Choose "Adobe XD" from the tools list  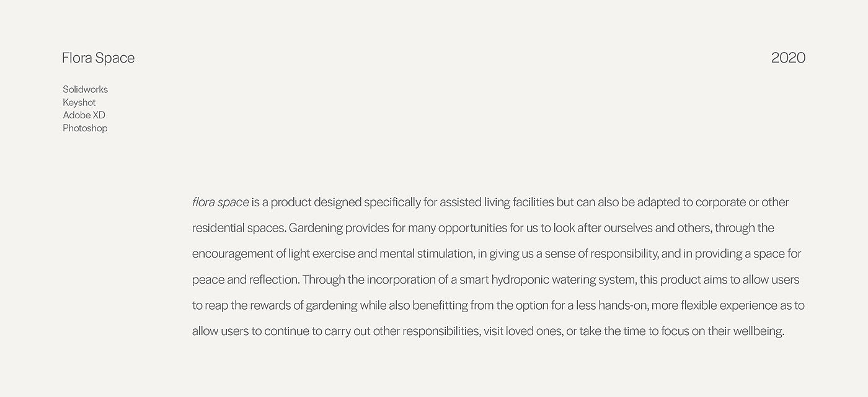[x=84, y=115]
